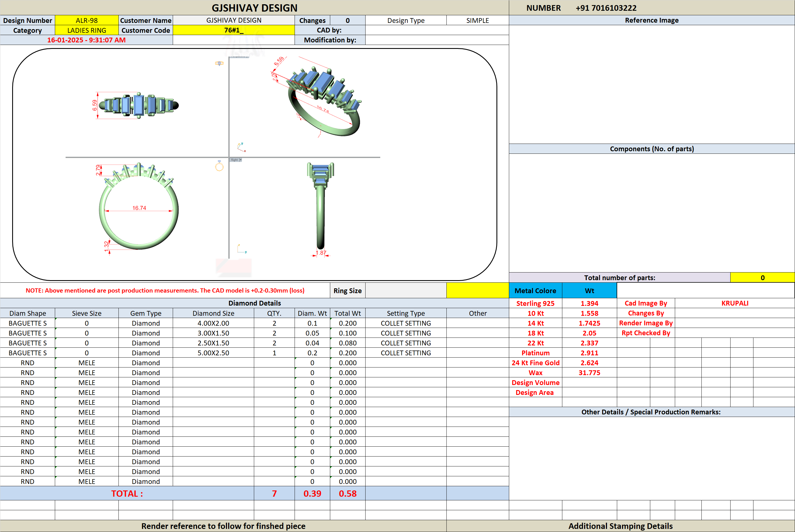795x532 pixels.
Task: Select the empty Ring Size value field
Action: coord(406,290)
